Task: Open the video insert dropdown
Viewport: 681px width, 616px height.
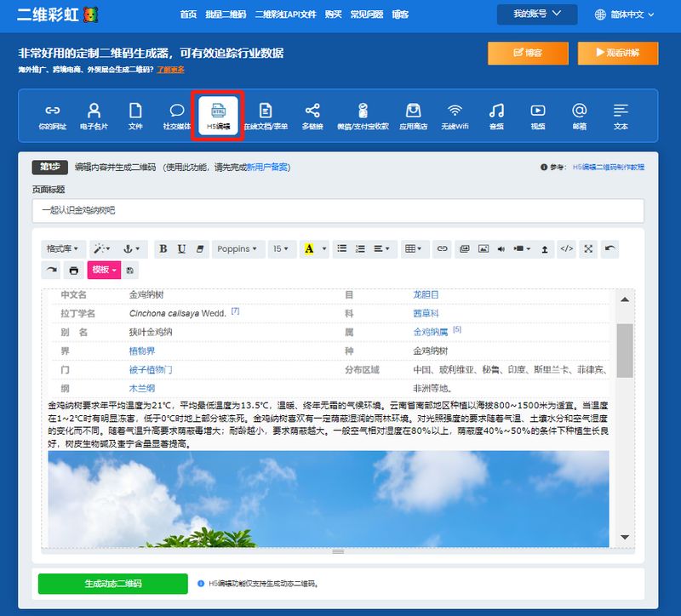Action: [523, 248]
